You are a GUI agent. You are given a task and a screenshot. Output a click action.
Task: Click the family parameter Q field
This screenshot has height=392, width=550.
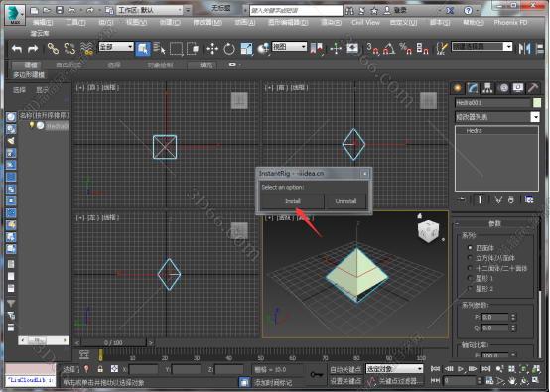(495, 328)
